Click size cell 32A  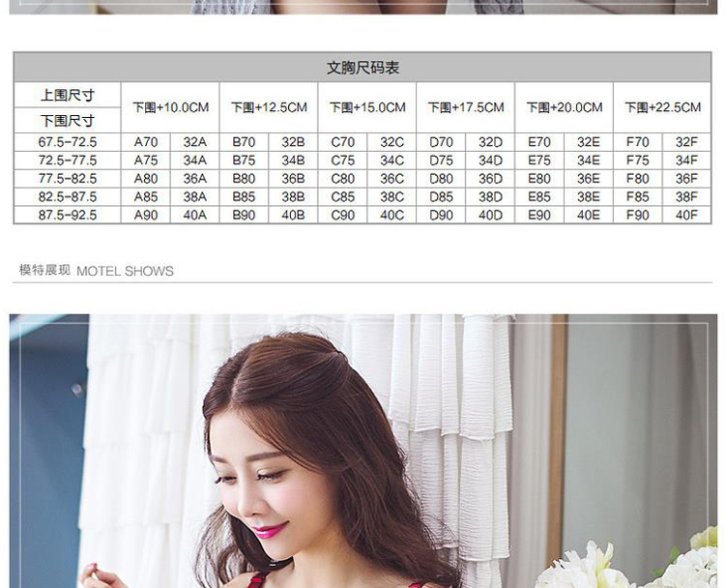pyautogui.click(x=194, y=142)
